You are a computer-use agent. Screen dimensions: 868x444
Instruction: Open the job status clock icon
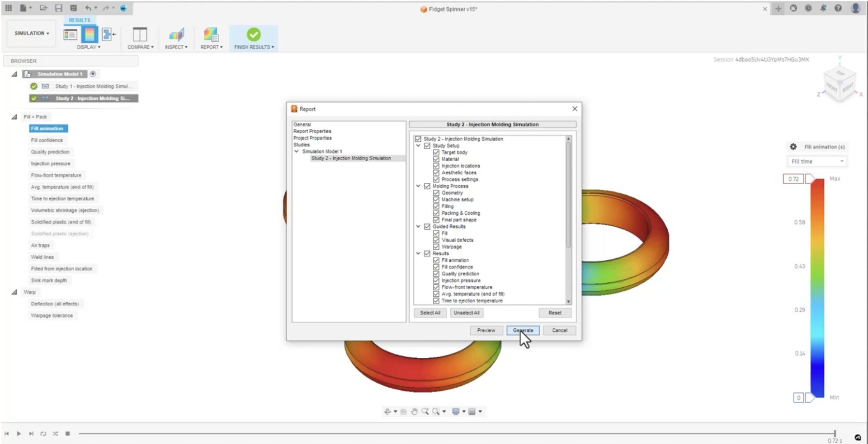click(x=808, y=8)
